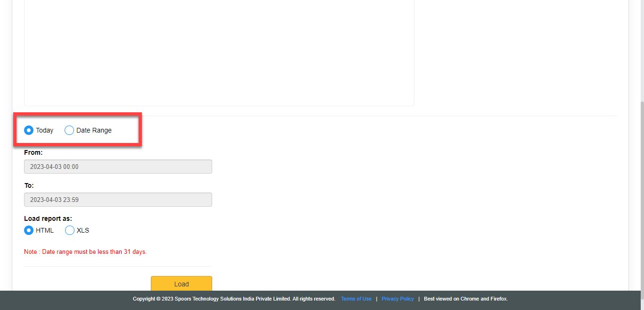Click the "Date Range" label text
Viewport: 644px width, 310px height.
[94, 130]
